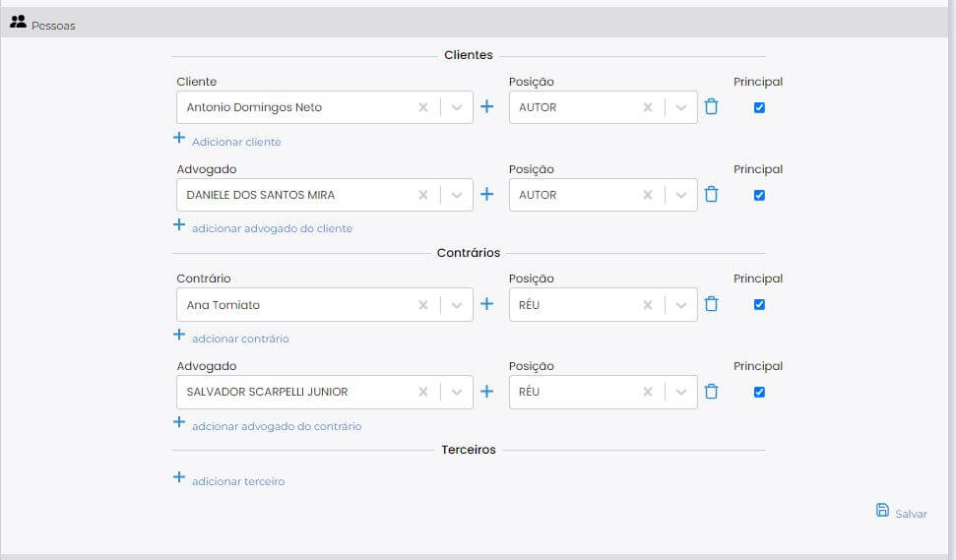The width and height of the screenshot is (956, 560).
Task: Expand Posição dropdown in Cliente row
Action: coord(681,107)
